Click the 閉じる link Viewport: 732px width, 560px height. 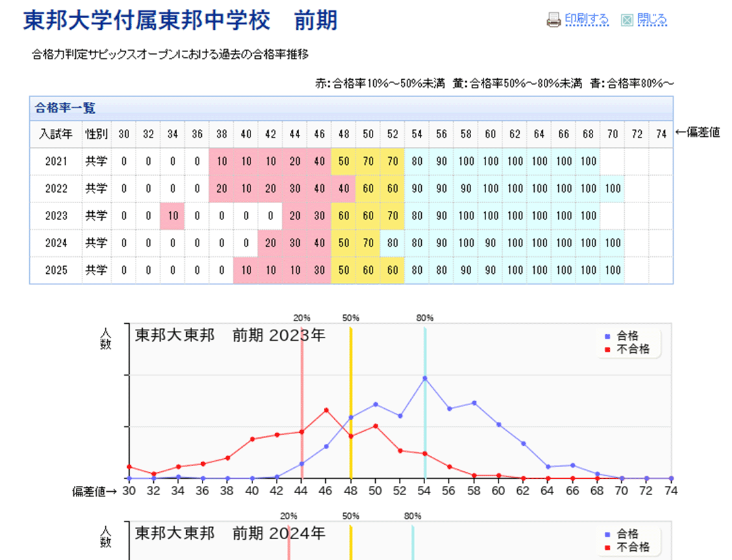coord(652,19)
